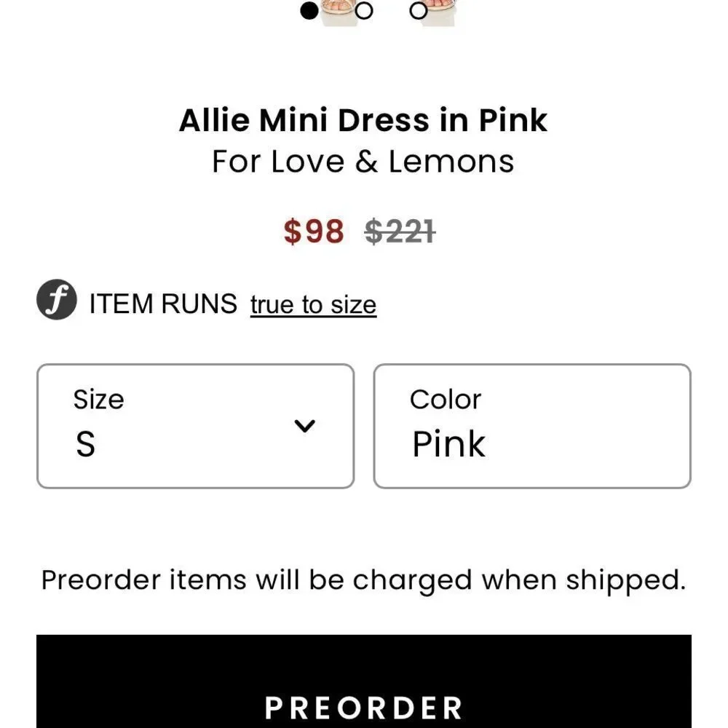
Task: Select the second carousel pagination dot
Action: tap(363, 11)
